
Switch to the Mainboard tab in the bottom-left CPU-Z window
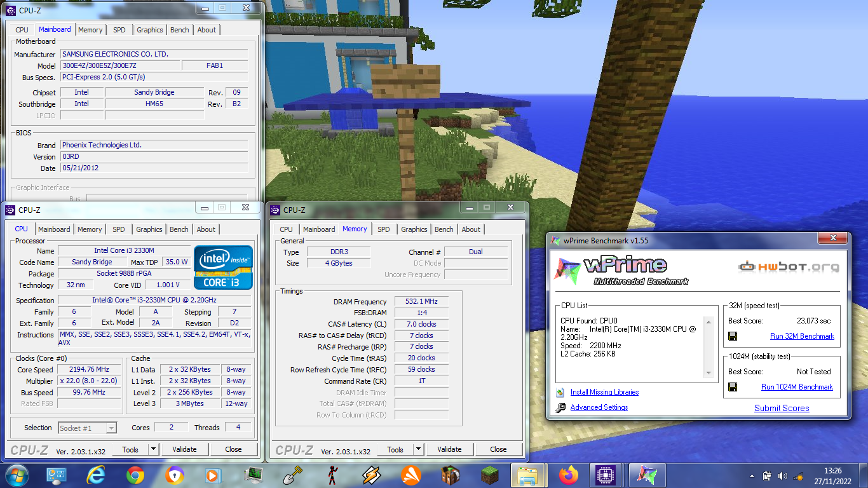[54, 229]
